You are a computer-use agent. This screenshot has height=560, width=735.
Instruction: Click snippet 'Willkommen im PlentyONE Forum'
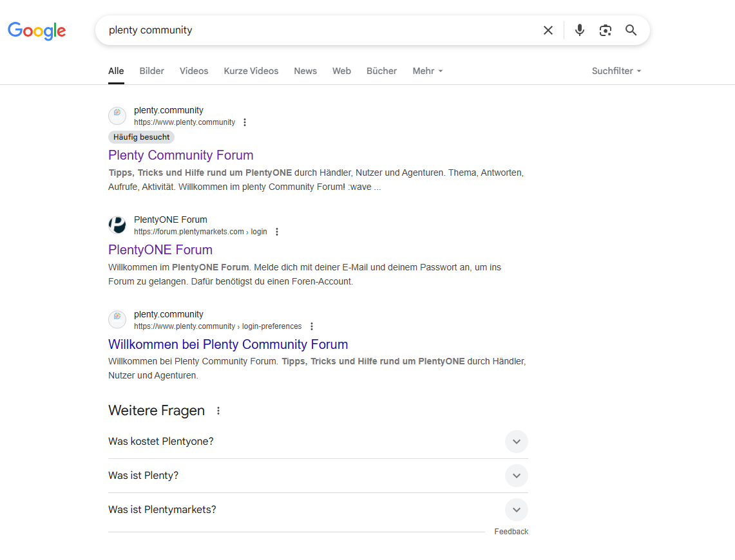(x=178, y=267)
